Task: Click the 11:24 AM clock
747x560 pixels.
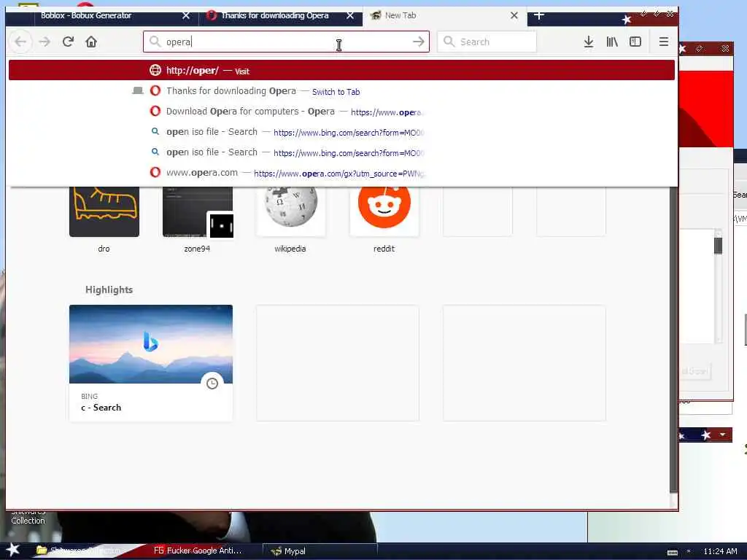Action: tap(720, 551)
